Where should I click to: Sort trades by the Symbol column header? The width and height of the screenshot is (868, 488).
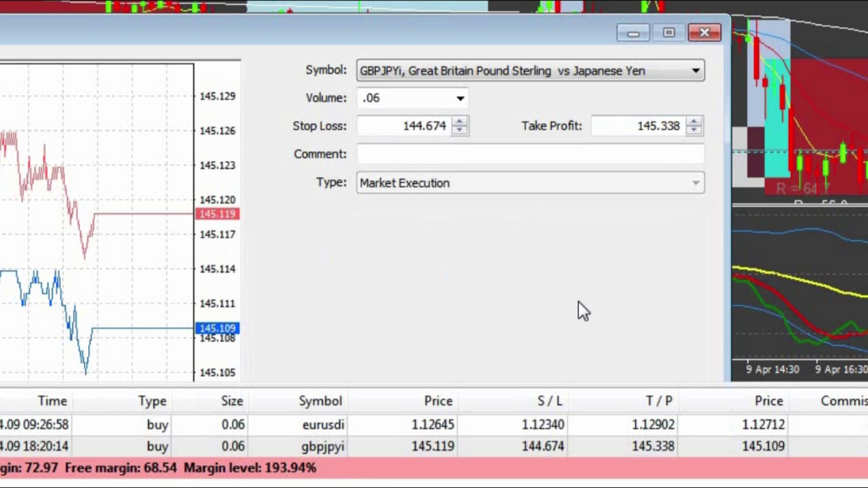pyautogui.click(x=321, y=401)
